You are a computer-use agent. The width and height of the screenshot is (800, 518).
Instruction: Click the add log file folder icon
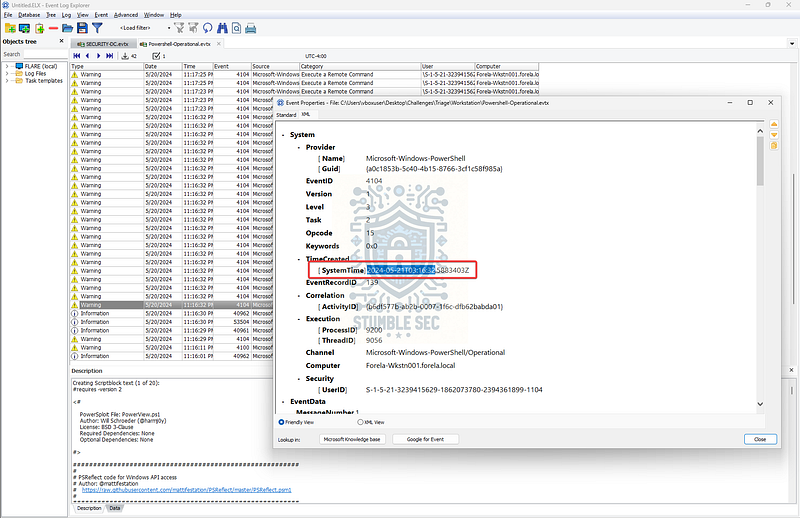(10, 28)
